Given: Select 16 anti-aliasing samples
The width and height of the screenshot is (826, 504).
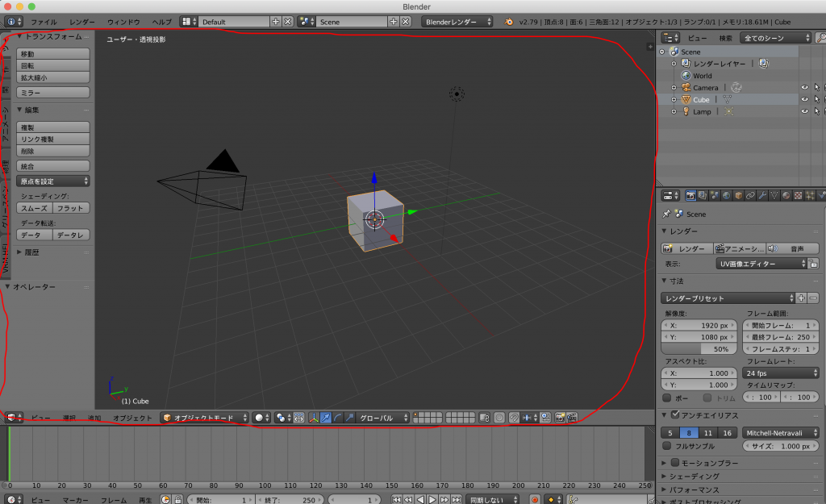Looking at the screenshot, I should [x=727, y=432].
